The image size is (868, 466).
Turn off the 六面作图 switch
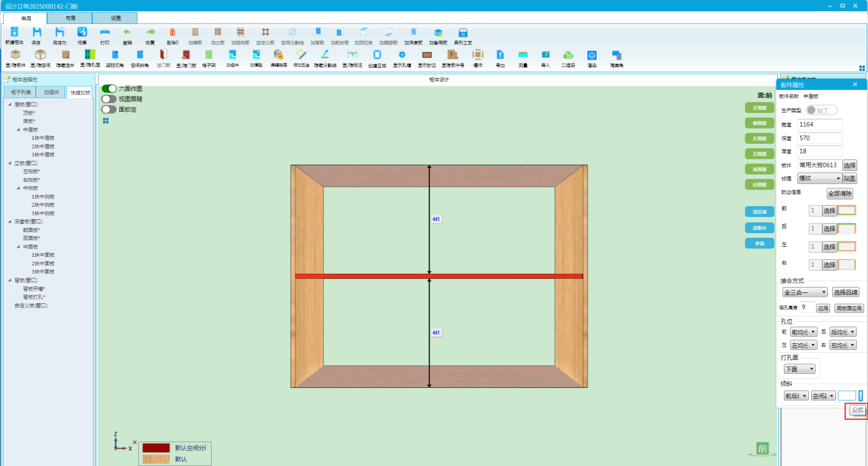click(109, 88)
